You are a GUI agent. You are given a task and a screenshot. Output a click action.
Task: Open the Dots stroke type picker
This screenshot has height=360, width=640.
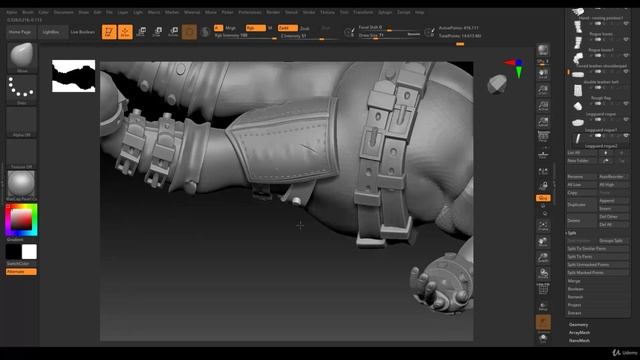point(22,89)
